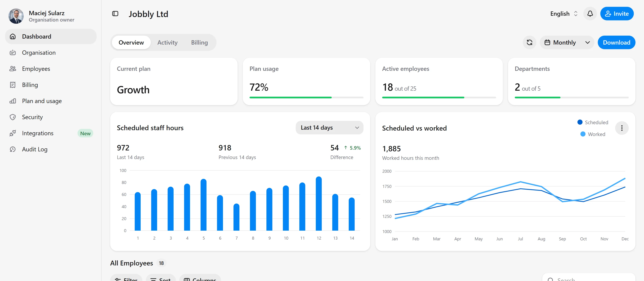Click the Invite button
644x281 pixels.
617,14
